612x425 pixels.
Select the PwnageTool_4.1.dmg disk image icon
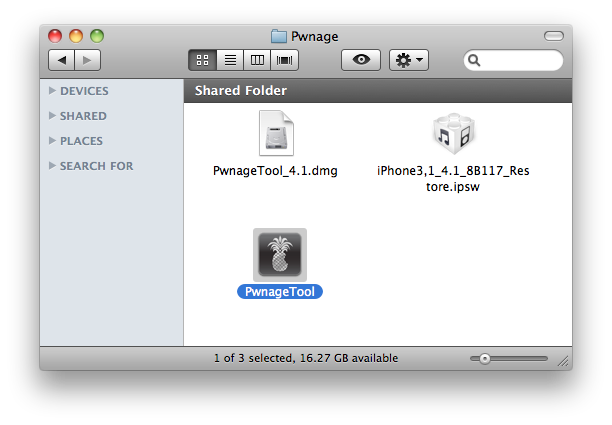[x=276, y=133]
